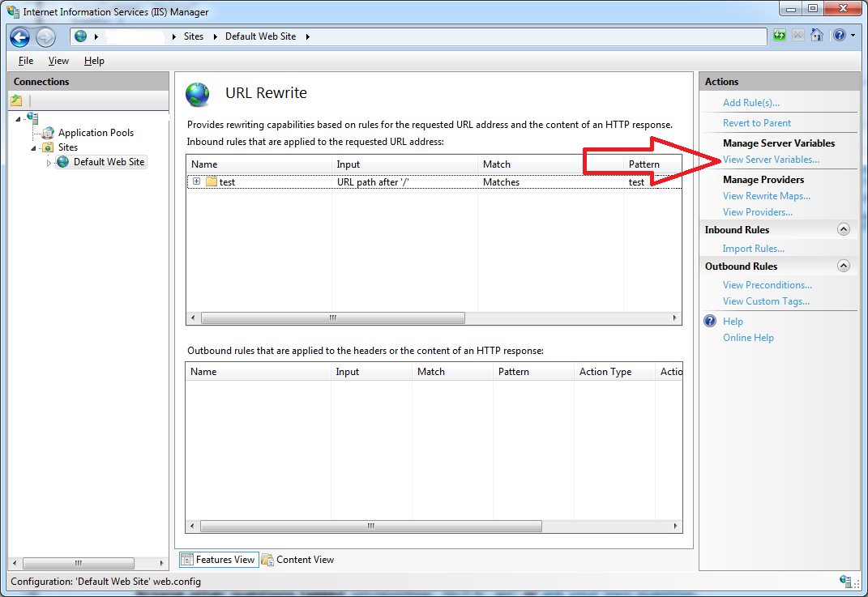Click inbound rules scrollbar right arrow
868x597 pixels.
tap(674, 318)
